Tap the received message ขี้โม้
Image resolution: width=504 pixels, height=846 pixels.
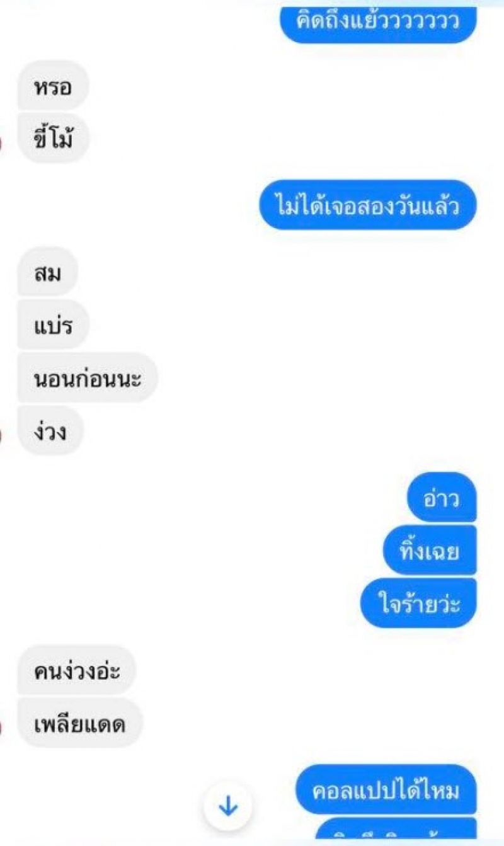tap(54, 138)
